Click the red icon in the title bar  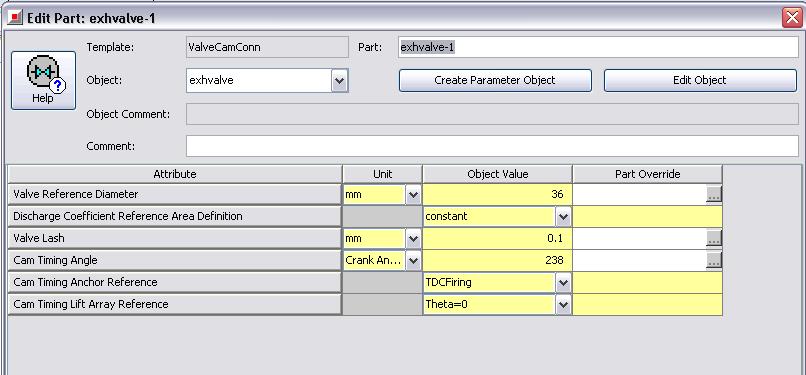click(x=15, y=18)
